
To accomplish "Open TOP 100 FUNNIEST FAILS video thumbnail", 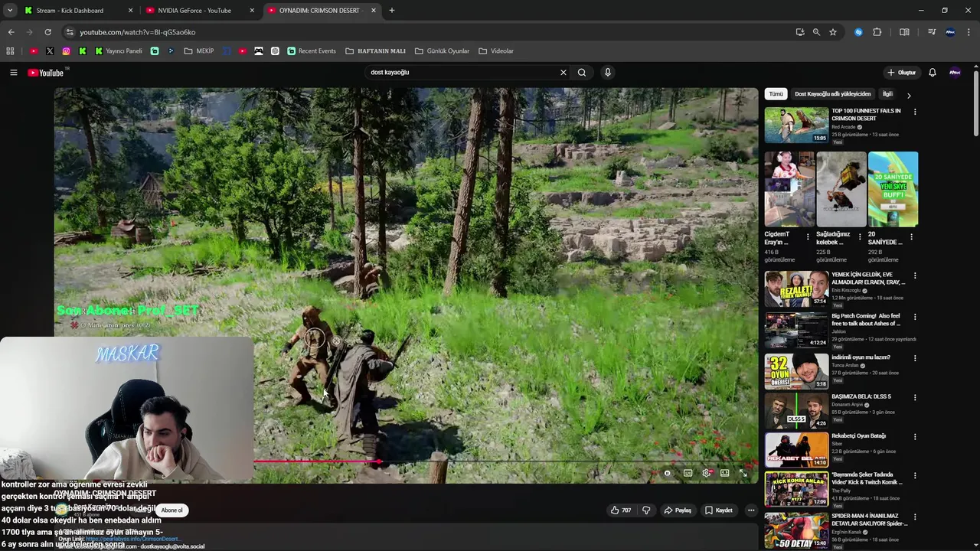I will click(796, 126).
